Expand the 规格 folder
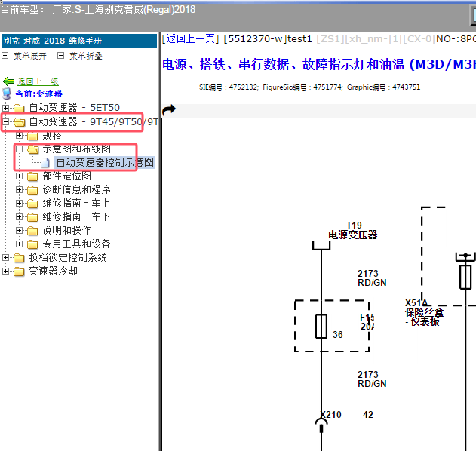This screenshot has height=451, width=476. click(19, 135)
